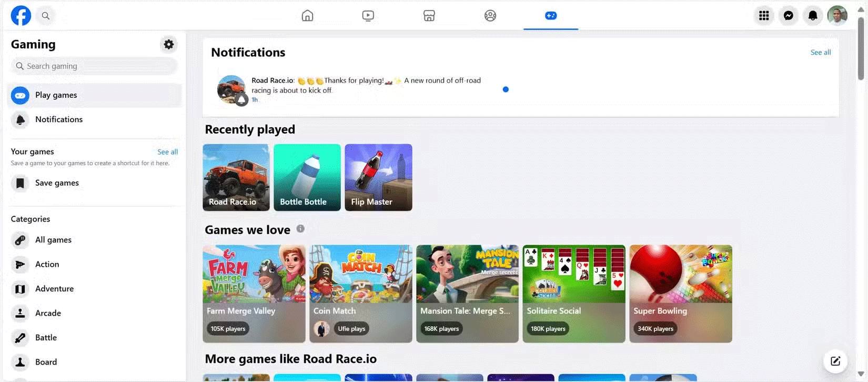Open Gaming settings gear

pyautogui.click(x=168, y=44)
